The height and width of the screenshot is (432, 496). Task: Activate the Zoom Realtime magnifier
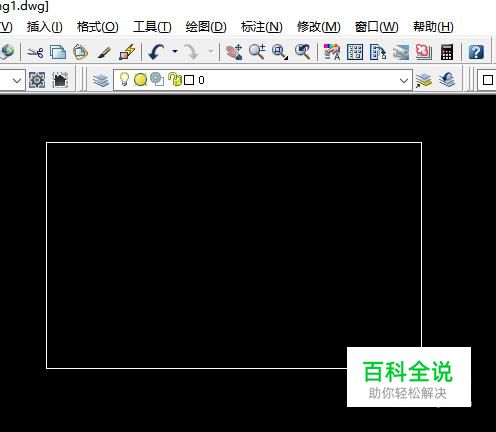(257, 52)
